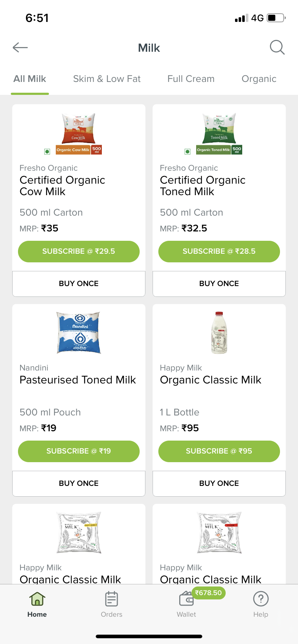Buy once Happy Milk 1 L Bottle
298x644 pixels.
pos(219,483)
